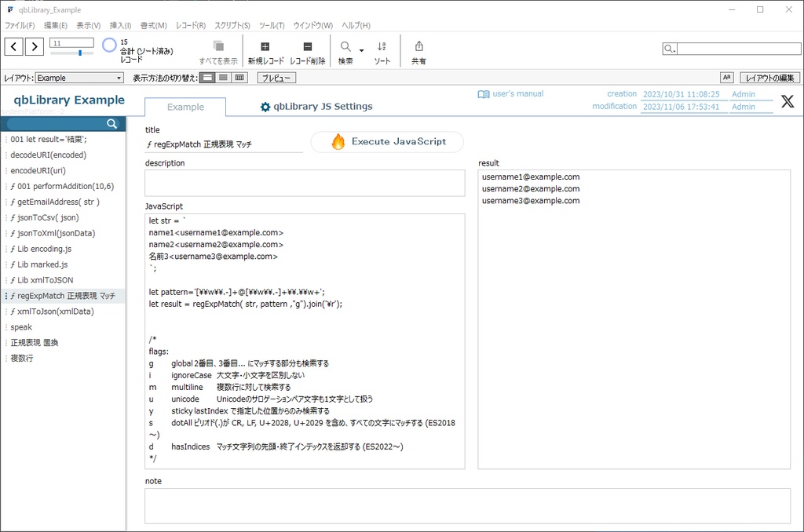Open Share (共有) icon
804x532 pixels.
(419, 46)
